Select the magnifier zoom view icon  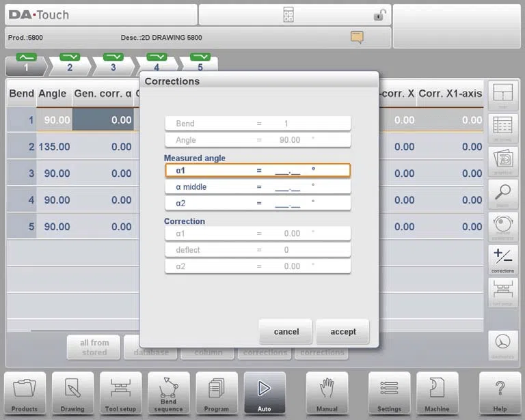pyautogui.click(x=503, y=195)
